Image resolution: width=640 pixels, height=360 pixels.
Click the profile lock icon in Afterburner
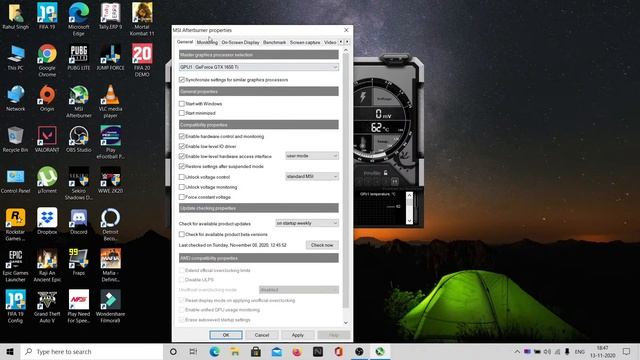click(x=385, y=173)
